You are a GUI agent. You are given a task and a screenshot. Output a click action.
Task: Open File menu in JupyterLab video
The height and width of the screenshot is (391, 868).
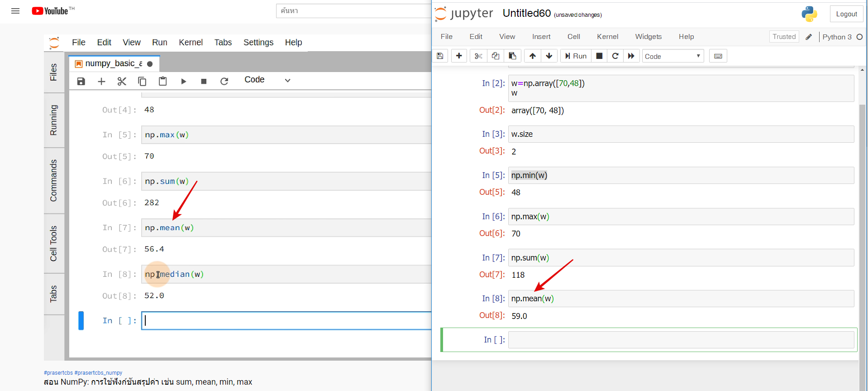coord(78,42)
